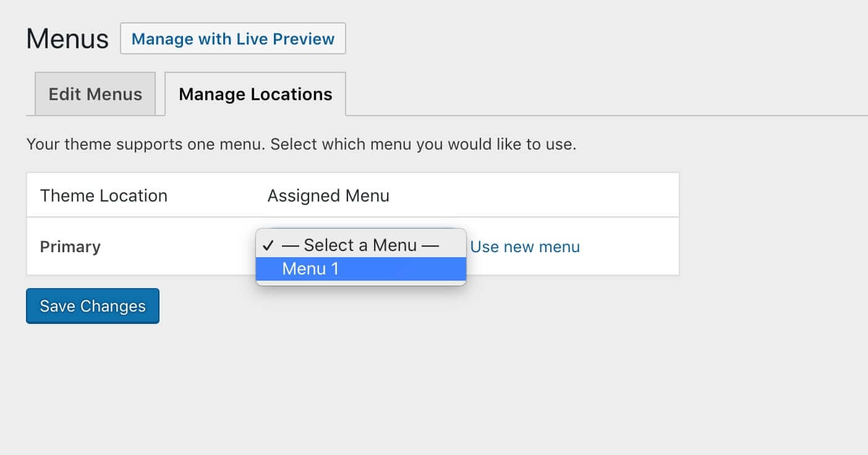Choose Menu 1 from the open dropdown

pos(361,269)
